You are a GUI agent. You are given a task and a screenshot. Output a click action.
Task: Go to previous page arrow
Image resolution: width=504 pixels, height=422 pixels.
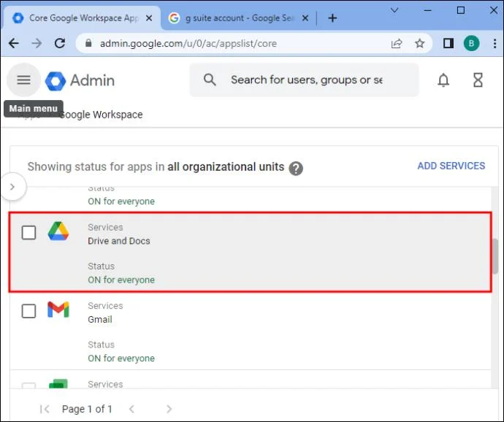click(131, 409)
